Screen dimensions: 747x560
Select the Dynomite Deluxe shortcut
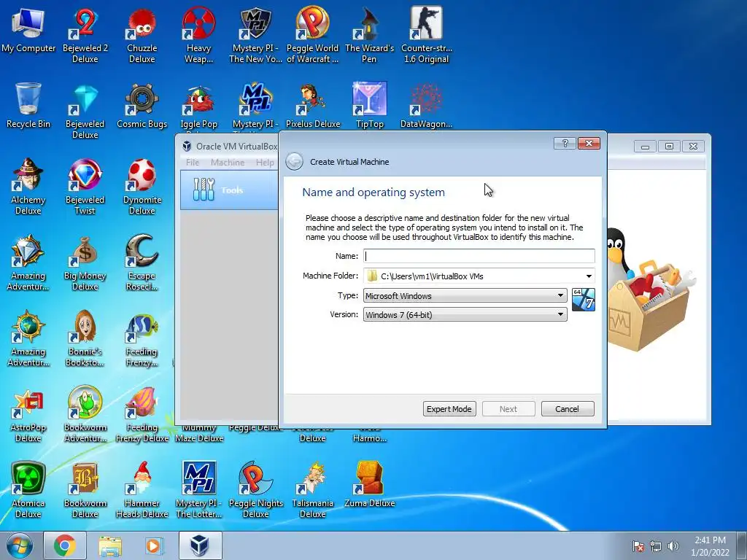click(142, 187)
